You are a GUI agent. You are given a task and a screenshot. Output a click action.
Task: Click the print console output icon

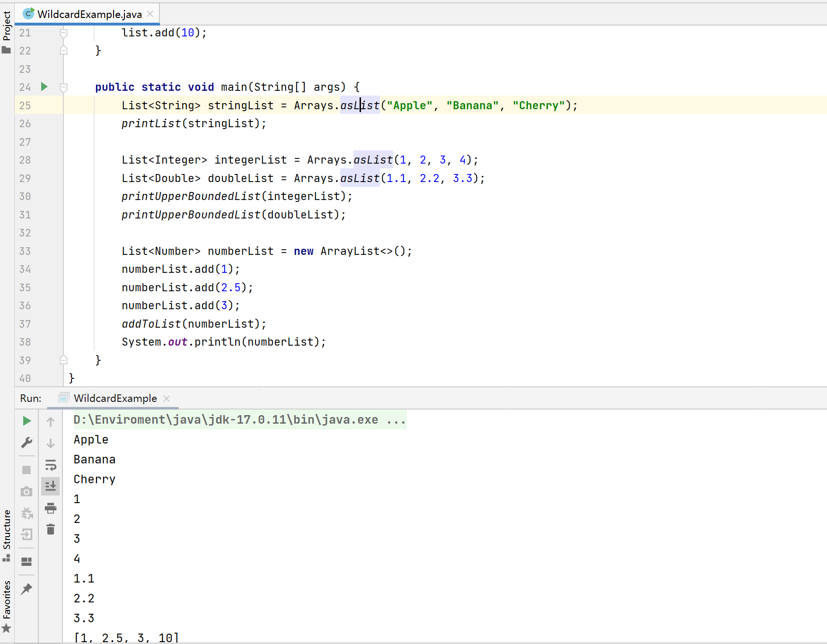pyautogui.click(x=51, y=508)
